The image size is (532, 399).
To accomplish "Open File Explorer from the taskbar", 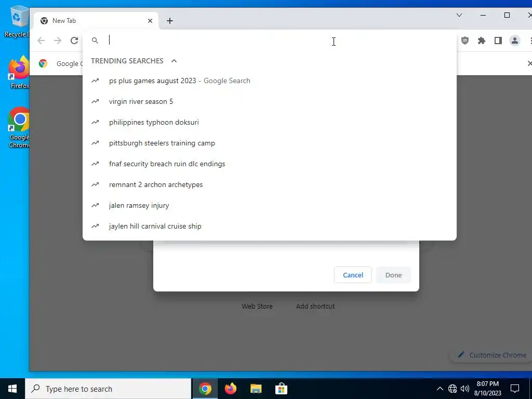I will [256, 389].
